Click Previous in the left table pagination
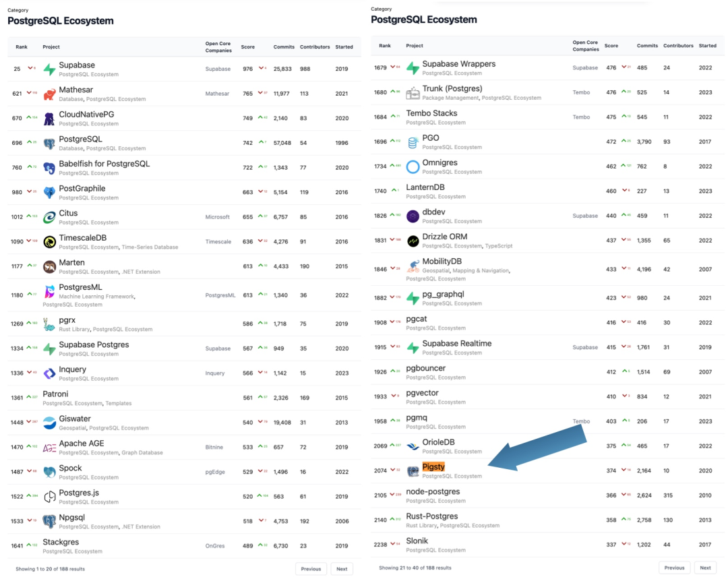The height and width of the screenshot is (577, 728). (x=311, y=569)
